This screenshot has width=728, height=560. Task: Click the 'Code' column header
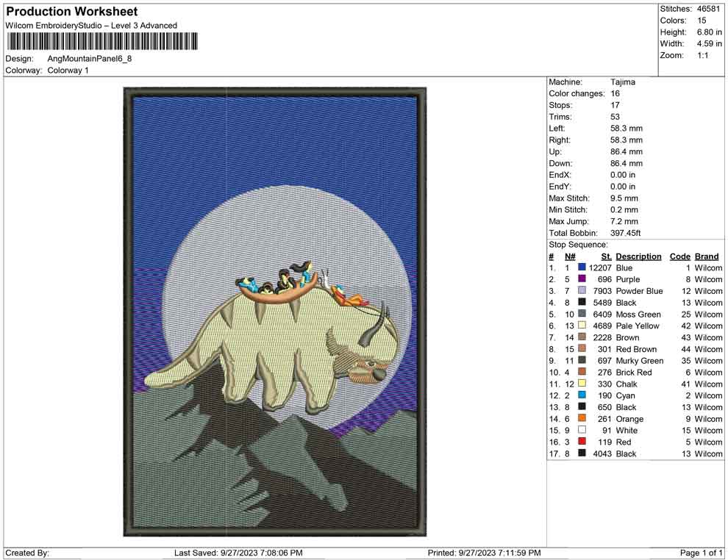pos(680,256)
